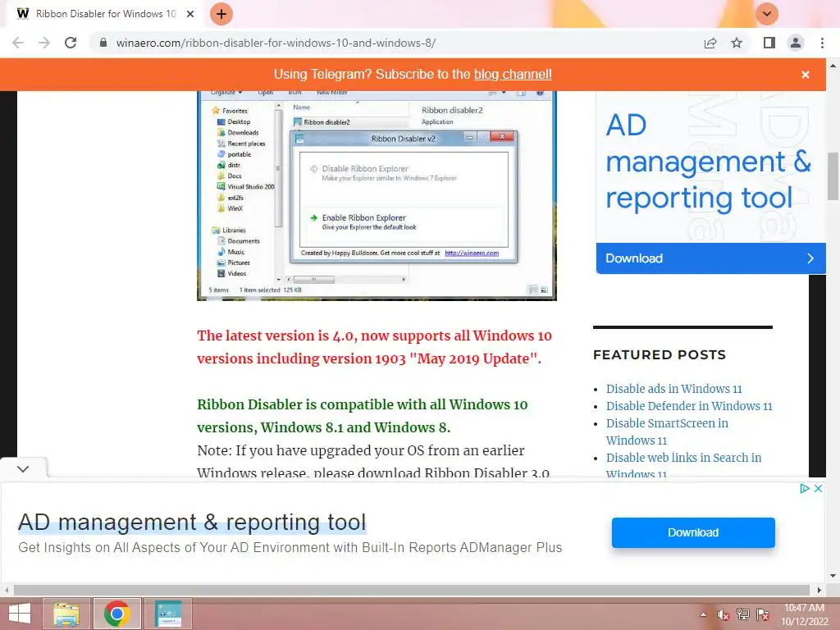The height and width of the screenshot is (630, 840).
Task: Click the red 'latest version is 4.0' text
Action: [x=374, y=347]
